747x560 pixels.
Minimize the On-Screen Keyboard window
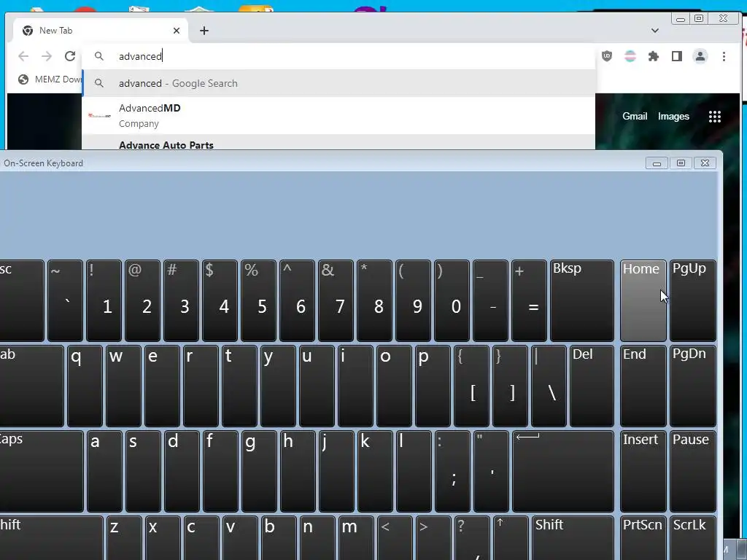point(657,163)
